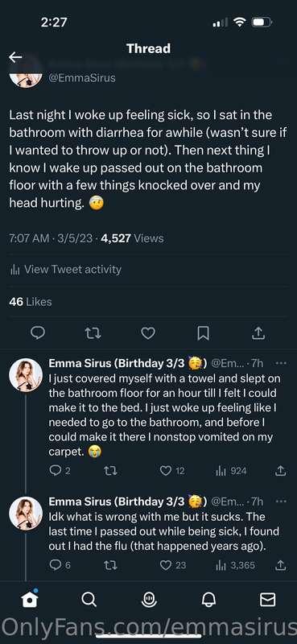The width and height of the screenshot is (297, 644).
Task: Open more options on the flu reply
Action: point(281,502)
